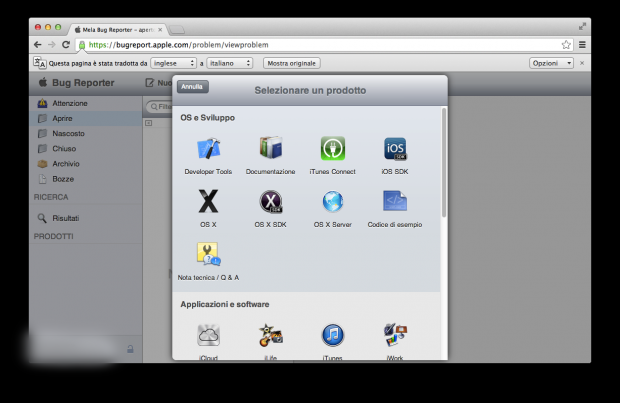The height and width of the screenshot is (403, 620).
Task: Choose the Nota tecnica / Q & A icon
Action: [x=208, y=254]
